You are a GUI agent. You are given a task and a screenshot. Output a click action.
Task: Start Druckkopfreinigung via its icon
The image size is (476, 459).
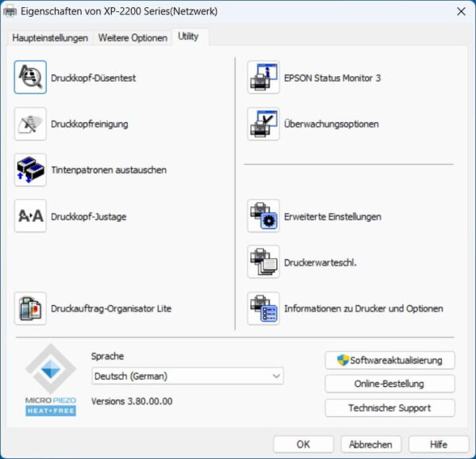30,124
